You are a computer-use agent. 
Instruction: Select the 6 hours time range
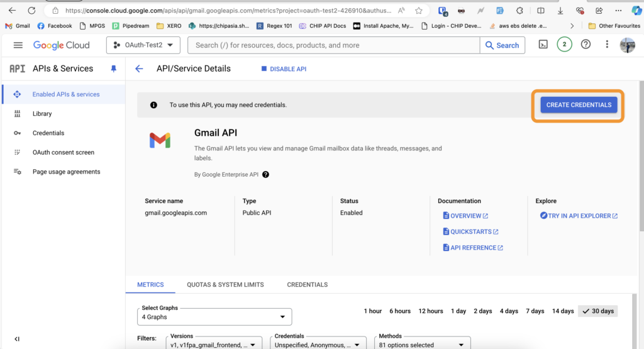pos(399,311)
